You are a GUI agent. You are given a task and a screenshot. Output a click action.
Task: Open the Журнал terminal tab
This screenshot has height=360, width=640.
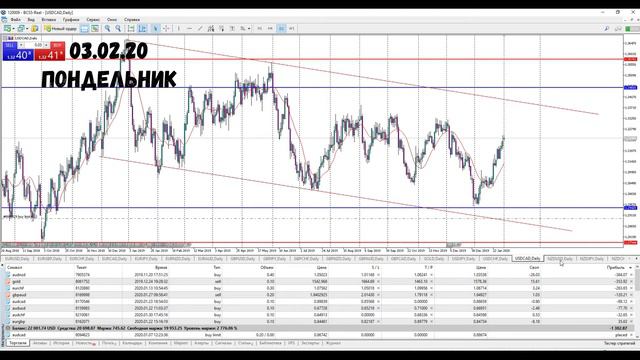coord(333,343)
